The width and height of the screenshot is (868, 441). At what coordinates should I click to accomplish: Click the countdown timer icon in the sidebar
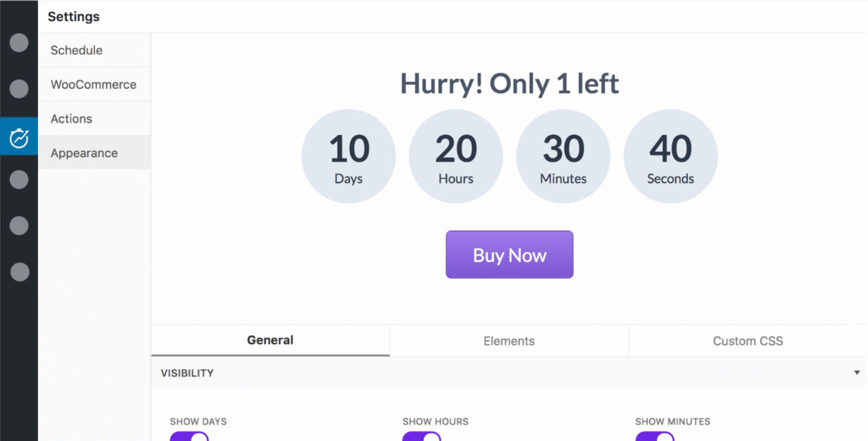coord(19,137)
